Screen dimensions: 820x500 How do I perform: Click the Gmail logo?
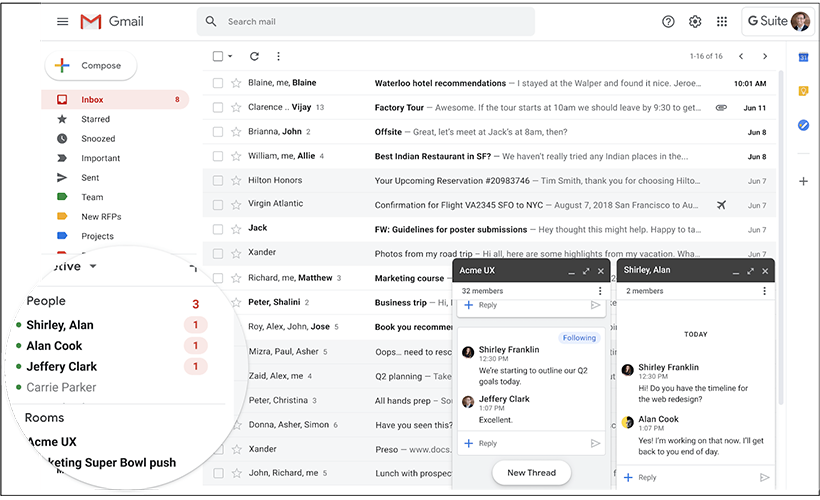(112, 21)
